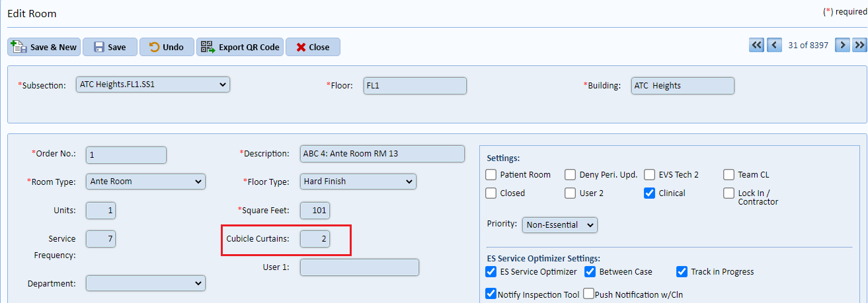Image resolution: width=868 pixels, height=303 pixels.
Task: Open the Priority dropdown
Action: coord(559,225)
